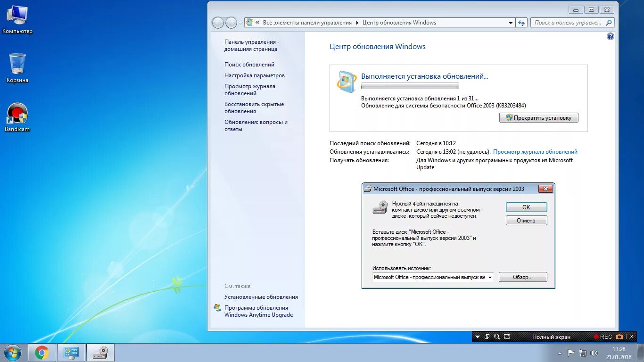
Task: Open Обновления: вопросы и ответы
Action: 256,125
